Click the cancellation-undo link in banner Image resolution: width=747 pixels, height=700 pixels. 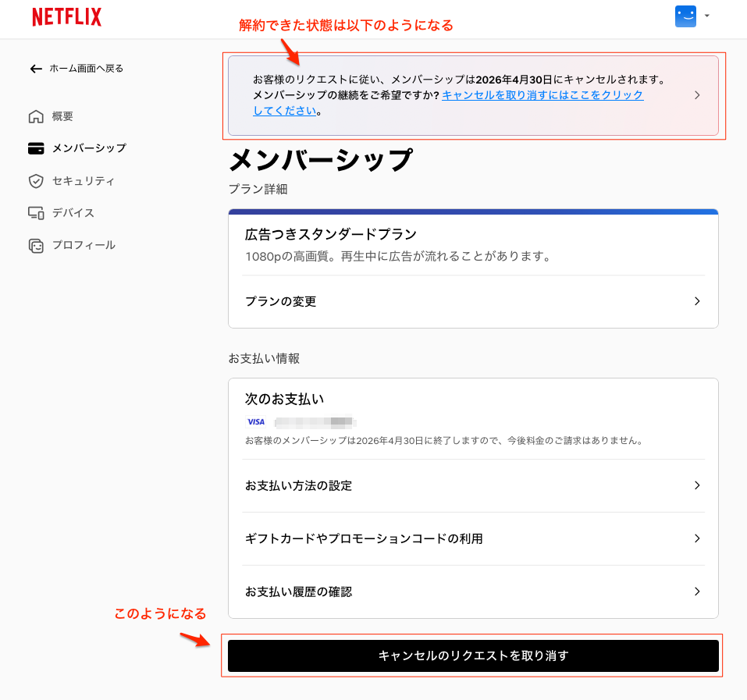(x=542, y=95)
